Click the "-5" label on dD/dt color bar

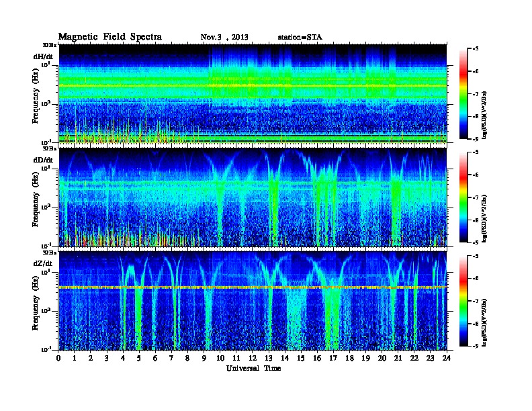[476, 152]
